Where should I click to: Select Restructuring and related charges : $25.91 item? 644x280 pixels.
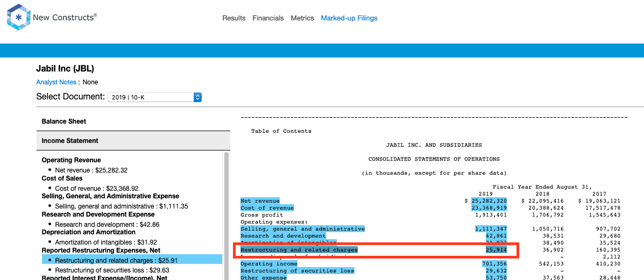[132, 260]
